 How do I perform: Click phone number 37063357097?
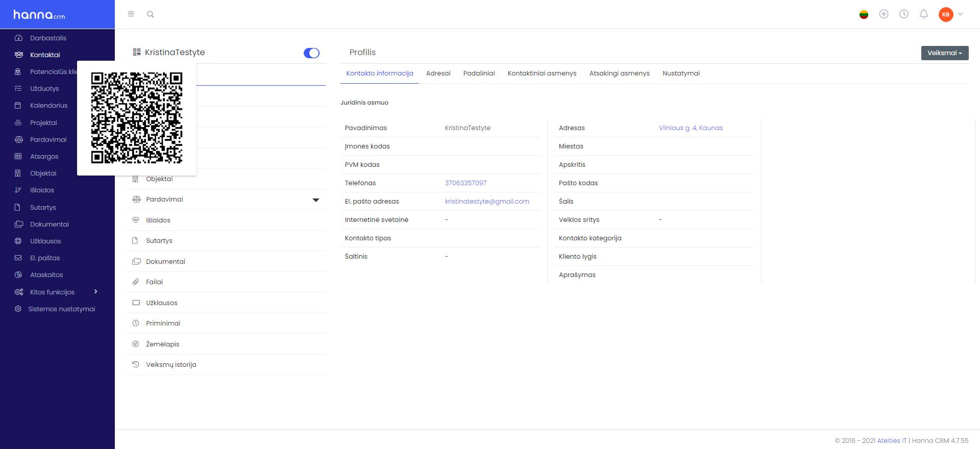(465, 183)
